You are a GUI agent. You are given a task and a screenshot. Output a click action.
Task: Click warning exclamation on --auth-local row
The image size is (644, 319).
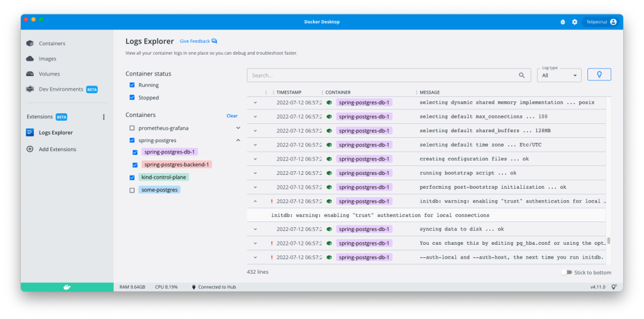272,257
